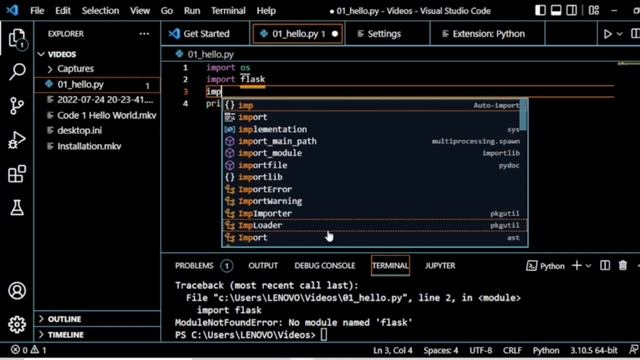Toggle the secondary side bar layout icon
Screen dimensions: 640x360
pos(571,10)
